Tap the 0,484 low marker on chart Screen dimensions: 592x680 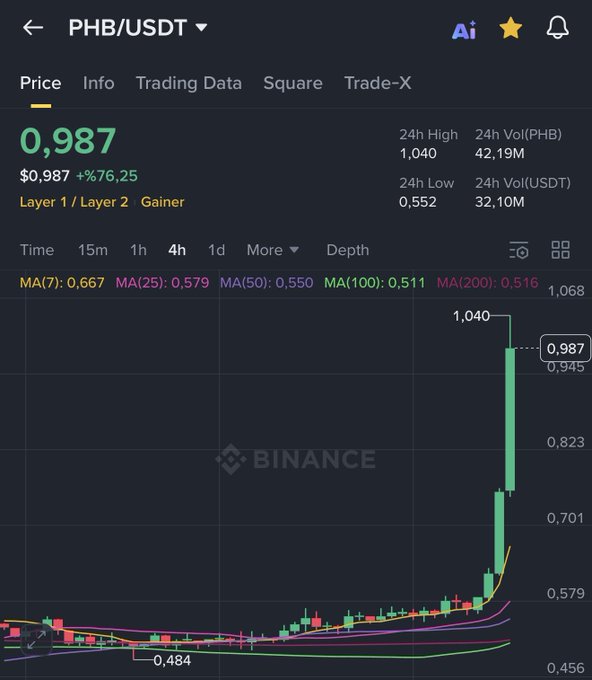pos(172,660)
